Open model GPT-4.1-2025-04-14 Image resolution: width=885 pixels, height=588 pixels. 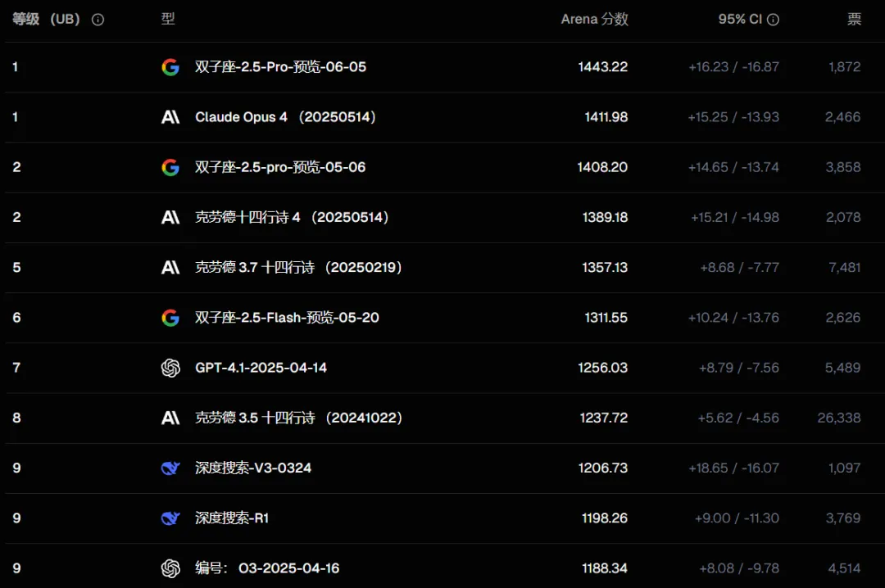(261, 368)
